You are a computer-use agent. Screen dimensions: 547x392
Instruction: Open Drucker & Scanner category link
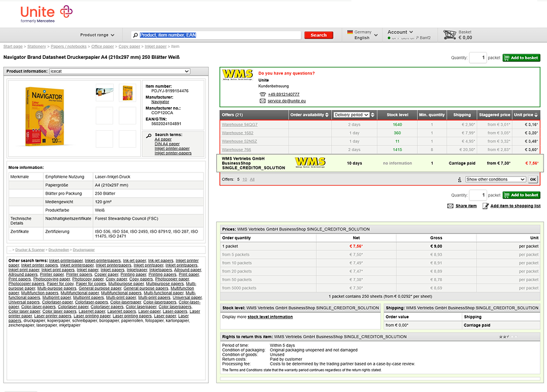tap(30, 250)
